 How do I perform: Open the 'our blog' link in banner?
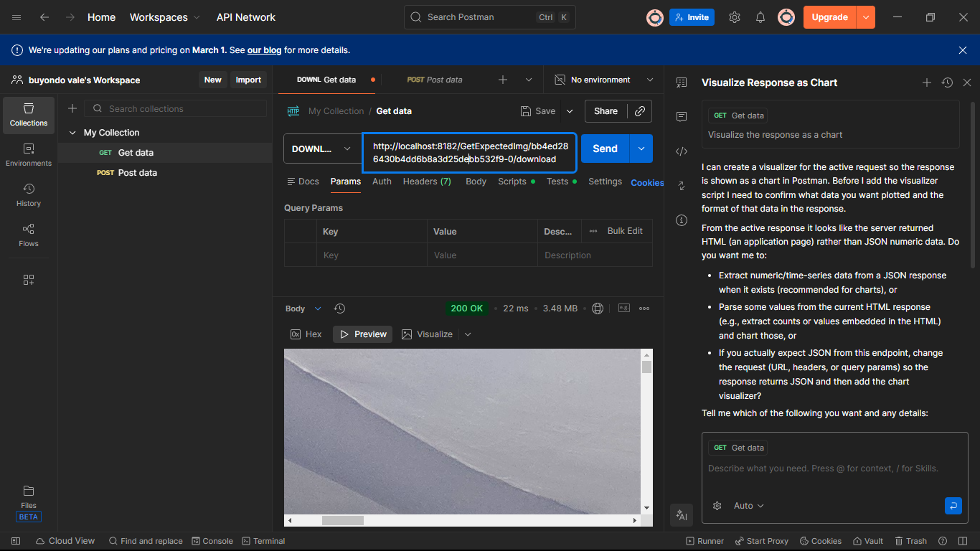(264, 50)
